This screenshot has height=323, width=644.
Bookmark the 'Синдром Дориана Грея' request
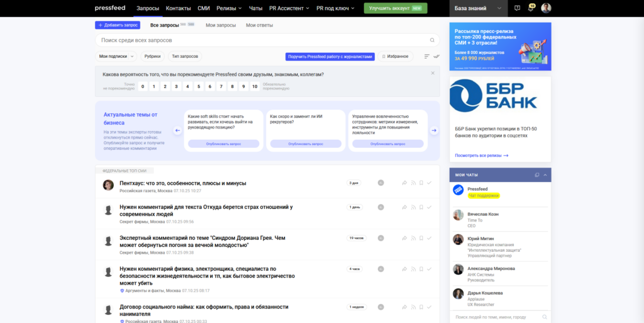(421, 238)
